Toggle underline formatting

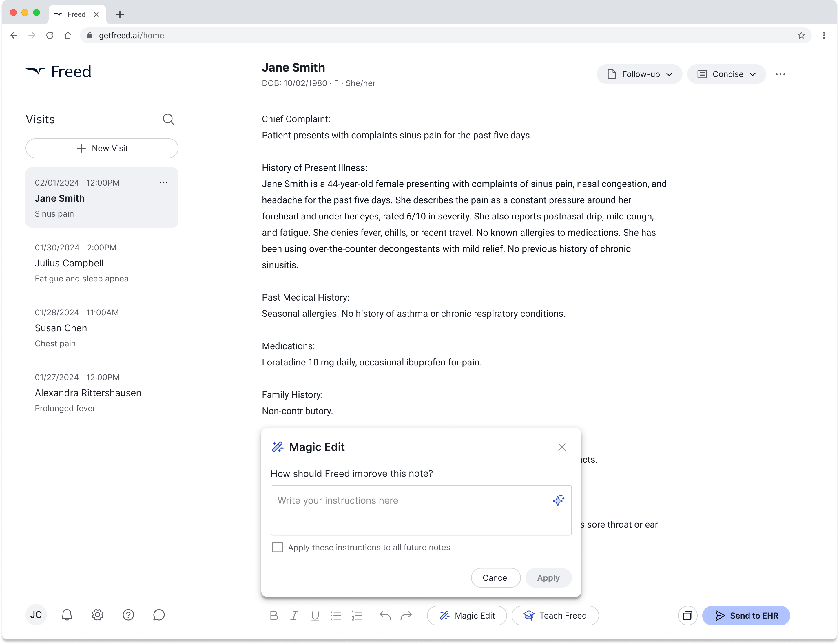pyautogui.click(x=315, y=616)
